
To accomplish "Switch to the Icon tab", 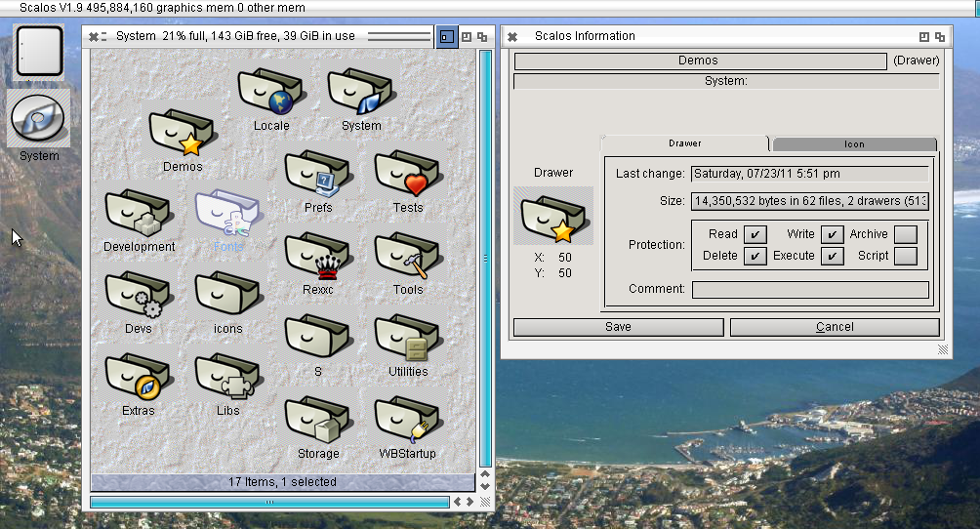I will (x=853, y=144).
